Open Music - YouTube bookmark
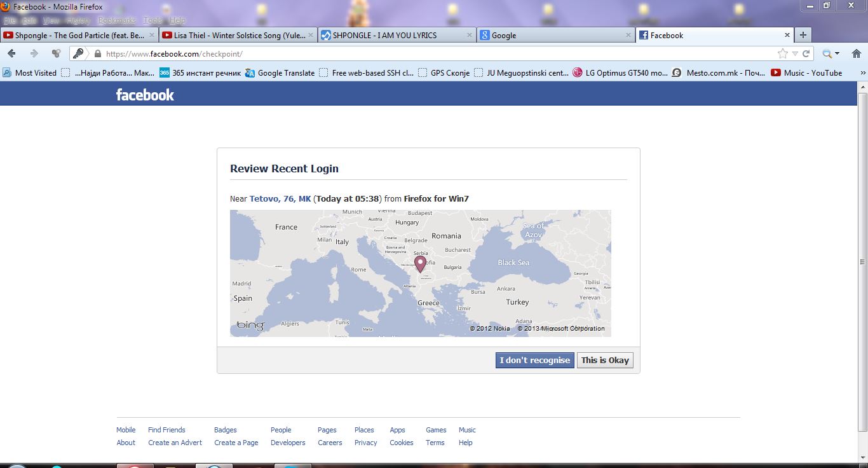The width and height of the screenshot is (868, 468). click(806, 72)
